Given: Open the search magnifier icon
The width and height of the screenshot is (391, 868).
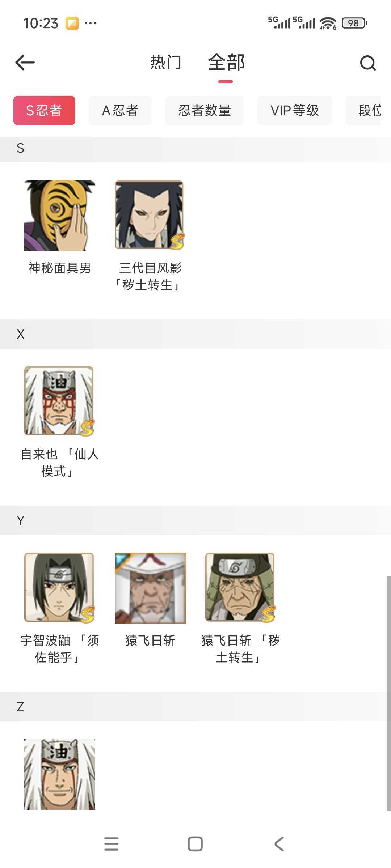Looking at the screenshot, I should (x=368, y=63).
